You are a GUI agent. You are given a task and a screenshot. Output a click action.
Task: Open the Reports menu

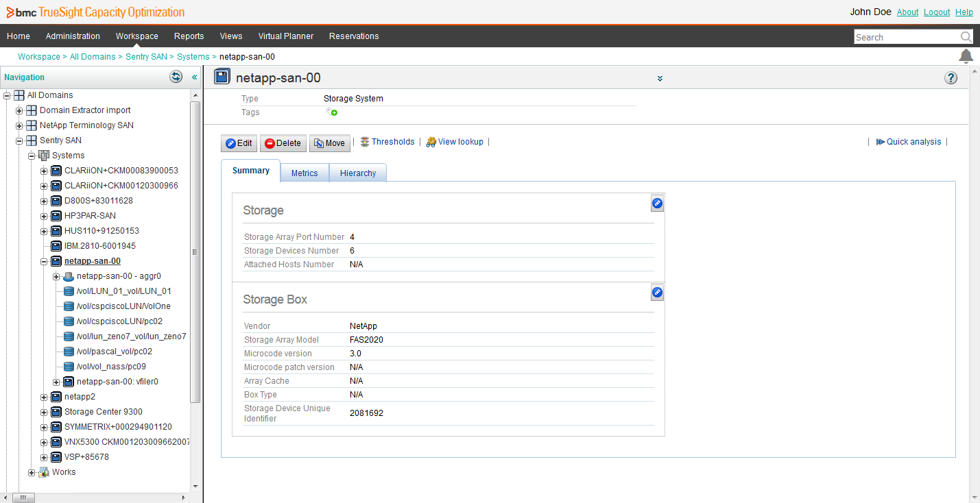[189, 36]
